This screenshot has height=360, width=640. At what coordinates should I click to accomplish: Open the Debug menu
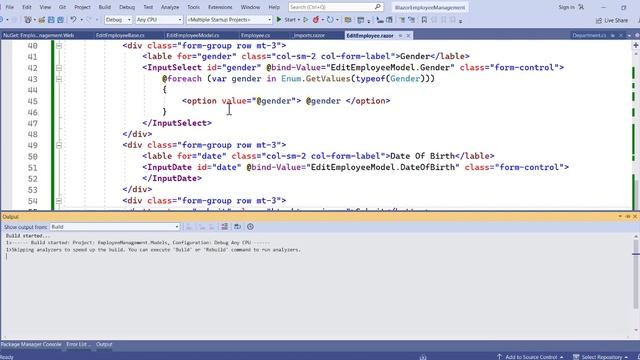(127, 7)
